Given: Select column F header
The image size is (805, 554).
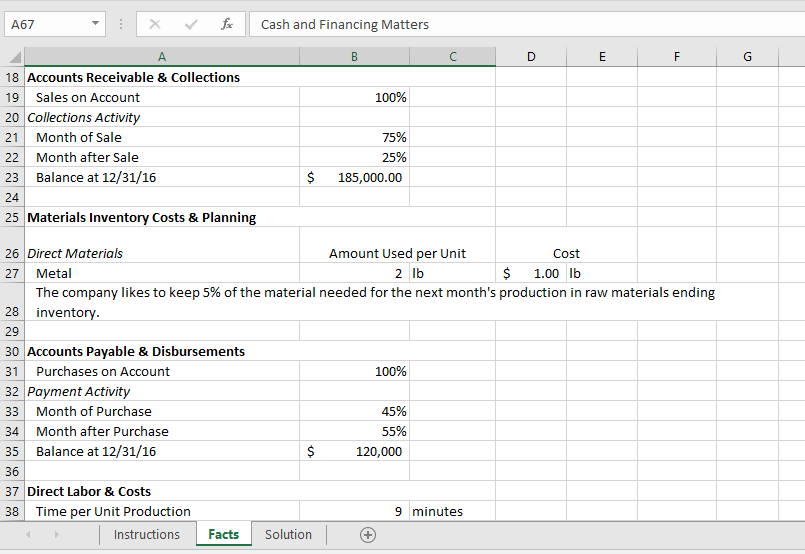Looking at the screenshot, I should click(x=677, y=57).
